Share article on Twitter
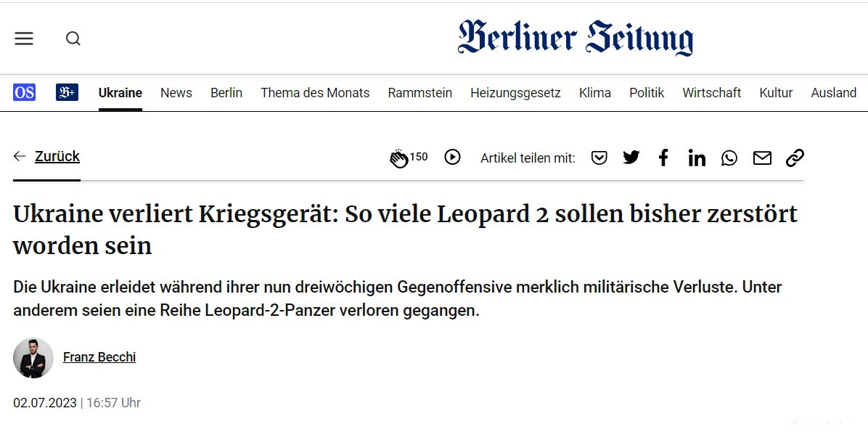The height and width of the screenshot is (432, 868). (631, 158)
